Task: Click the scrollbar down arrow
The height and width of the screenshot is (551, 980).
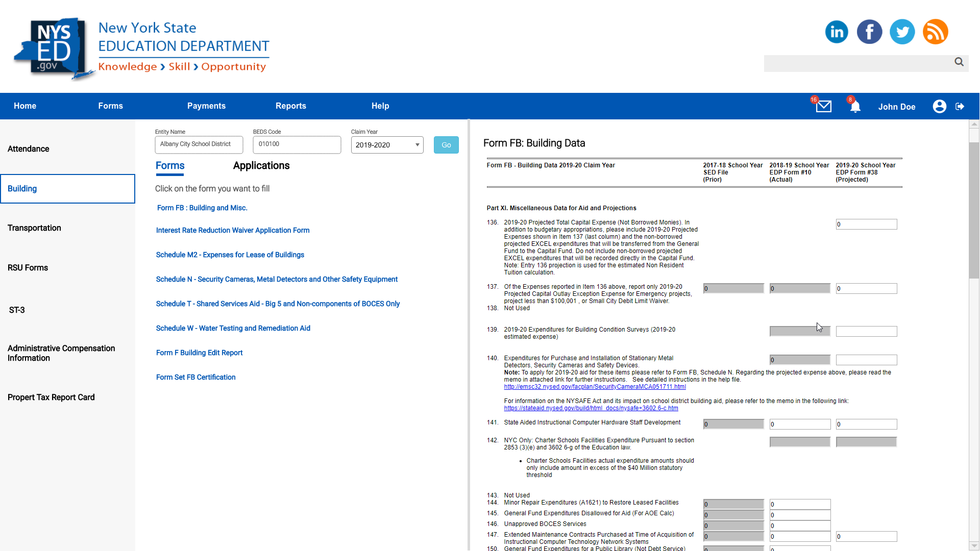Action: (x=974, y=546)
